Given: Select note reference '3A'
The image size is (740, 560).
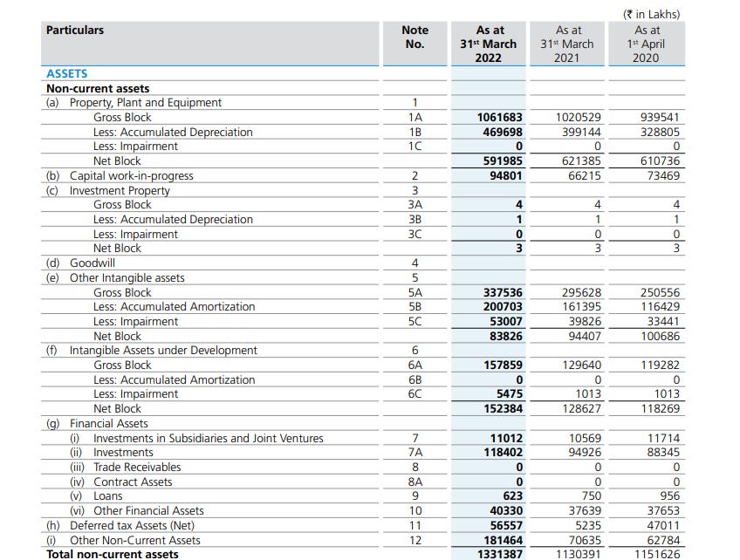Looking at the screenshot, I should [415, 205].
